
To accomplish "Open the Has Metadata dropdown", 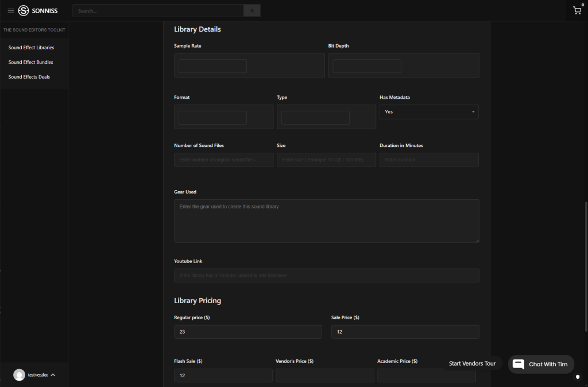I will pos(429,112).
